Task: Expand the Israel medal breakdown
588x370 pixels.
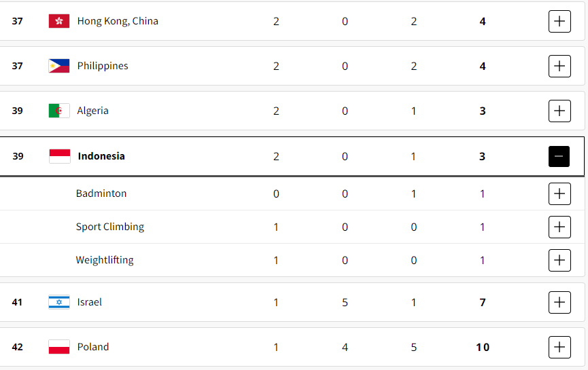Action: click(x=559, y=302)
